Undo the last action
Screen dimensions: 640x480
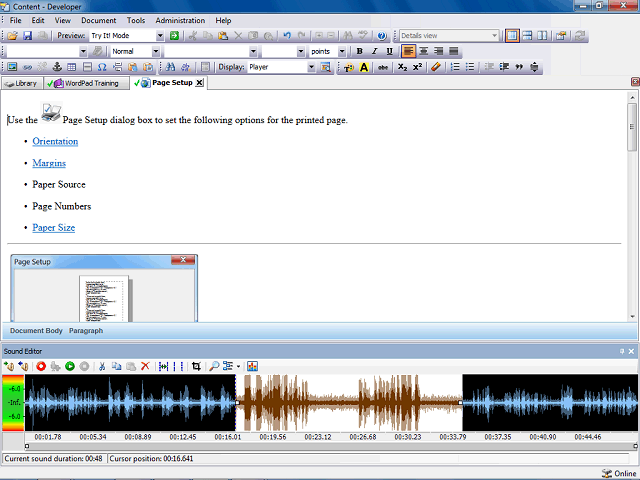pos(287,36)
